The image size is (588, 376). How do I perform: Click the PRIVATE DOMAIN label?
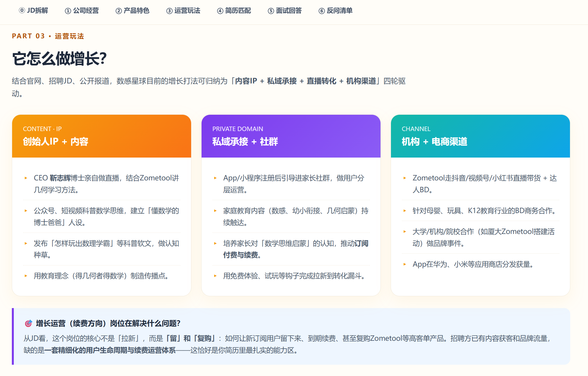coord(238,129)
